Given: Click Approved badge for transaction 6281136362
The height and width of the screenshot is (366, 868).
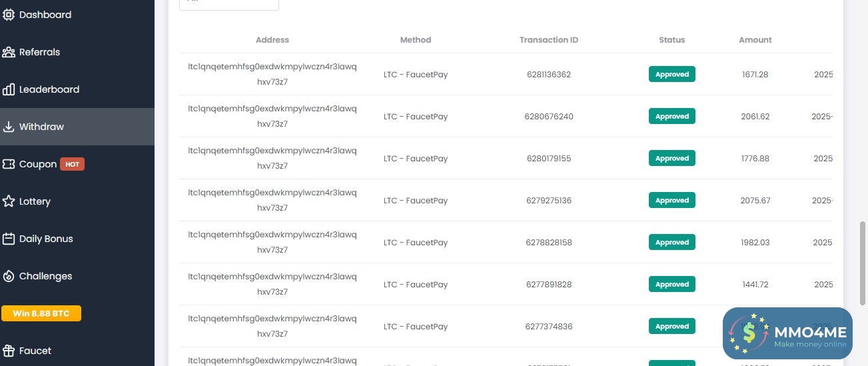Looking at the screenshot, I should click(x=671, y=75).
